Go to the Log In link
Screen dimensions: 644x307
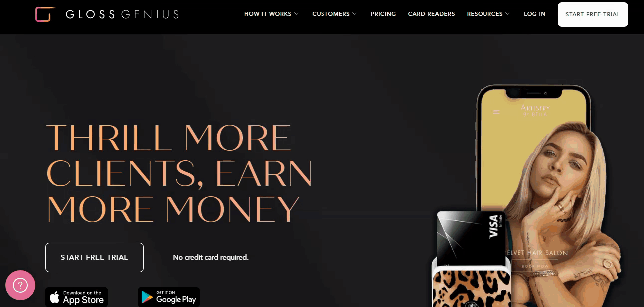[534, 14]
